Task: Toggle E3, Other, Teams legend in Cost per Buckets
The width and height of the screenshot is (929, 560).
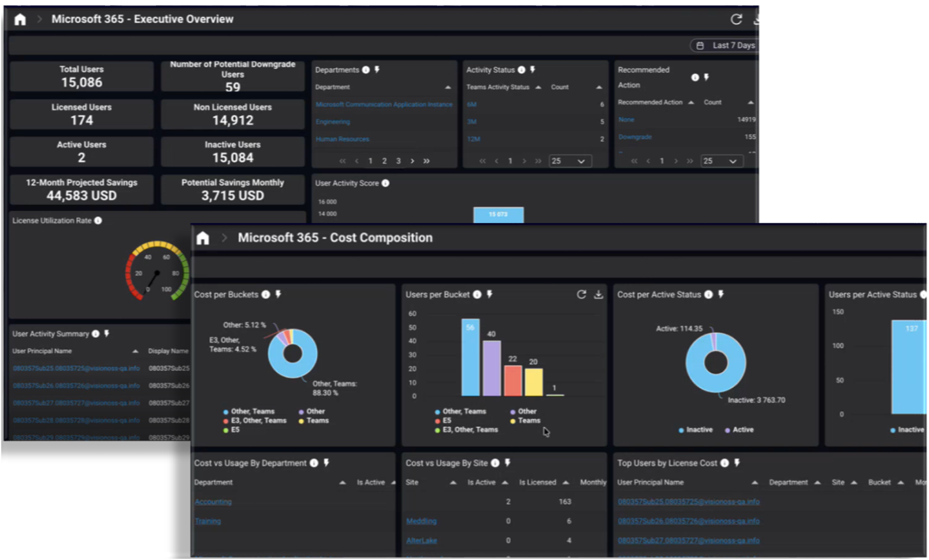Action: pos(255,420)
